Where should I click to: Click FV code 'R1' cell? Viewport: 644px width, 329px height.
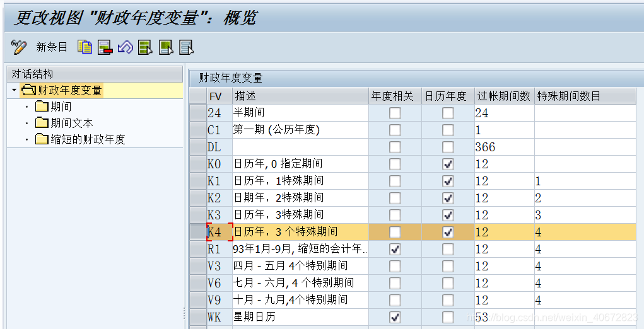click(x=220, y=249)
